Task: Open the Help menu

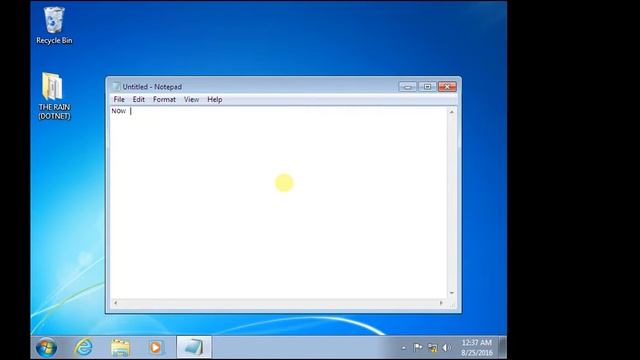Action: tap(215, 100)
